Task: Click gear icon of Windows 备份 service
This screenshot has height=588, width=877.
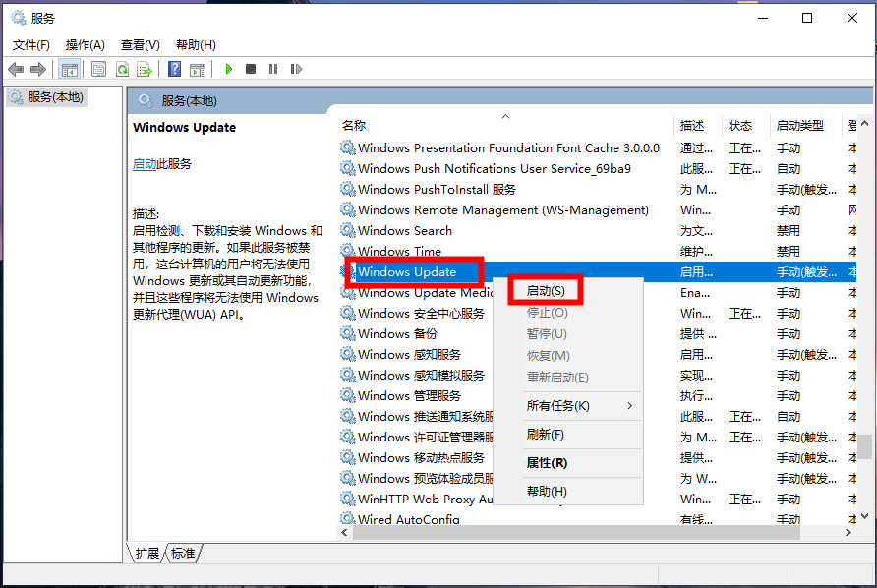Action: click(348, 333)
